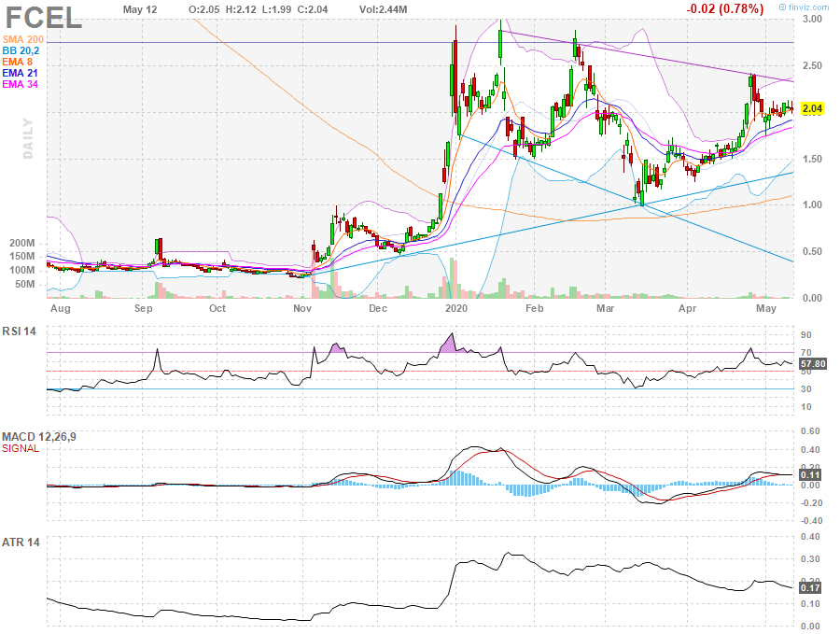Click the FCEL ticker symbol
Screen dimensions: 840x634
pos(42,17)
